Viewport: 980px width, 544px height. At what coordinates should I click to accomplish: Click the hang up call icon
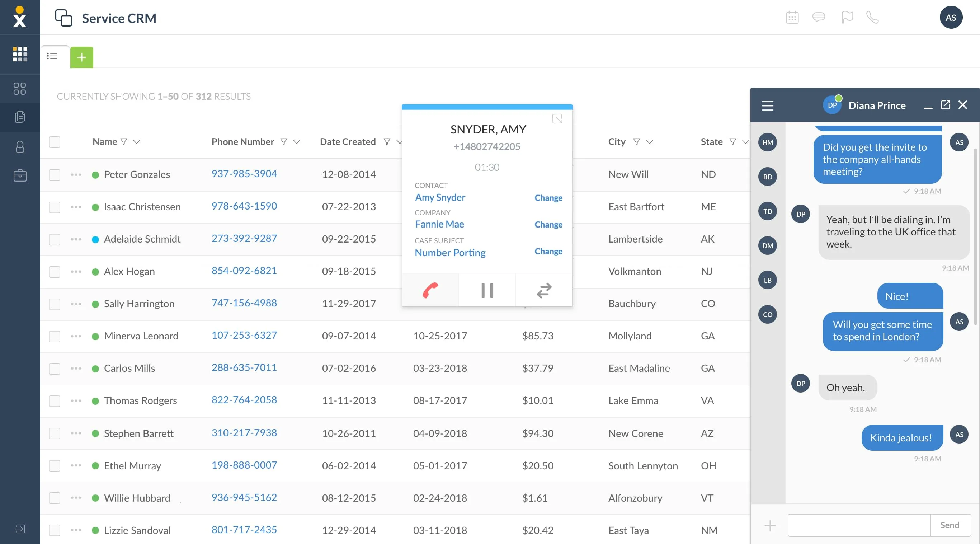click(430, 290)
